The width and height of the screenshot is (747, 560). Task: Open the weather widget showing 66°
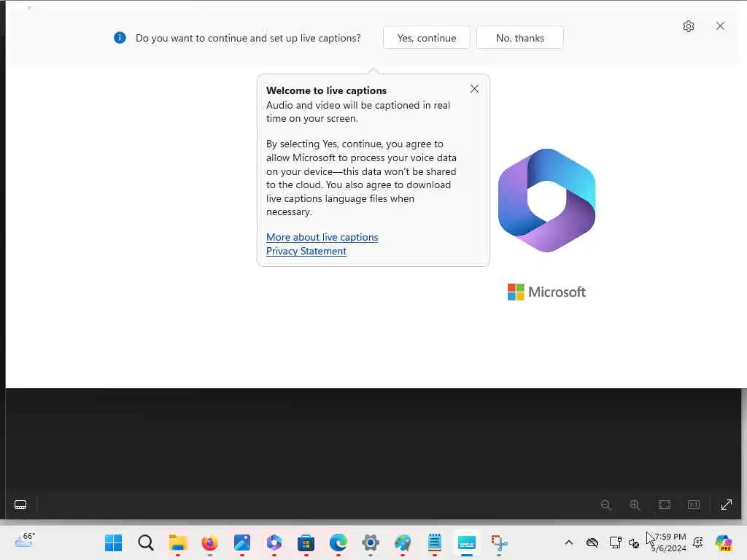pyautogui.click(x=25, y=540)
